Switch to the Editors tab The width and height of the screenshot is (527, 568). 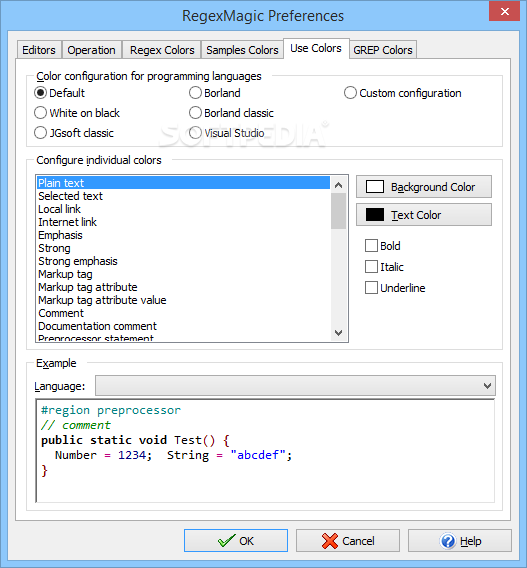point(39,50)
